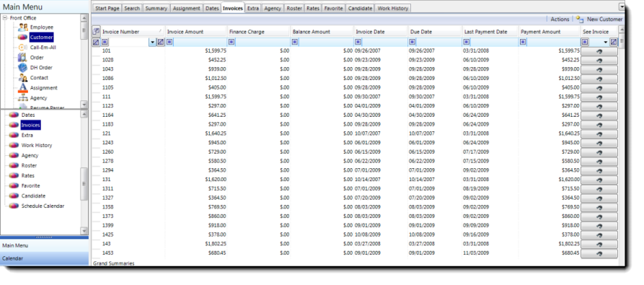Select row header of invoice 1028
Screen dimensions: 644x285
click(96, 60)
